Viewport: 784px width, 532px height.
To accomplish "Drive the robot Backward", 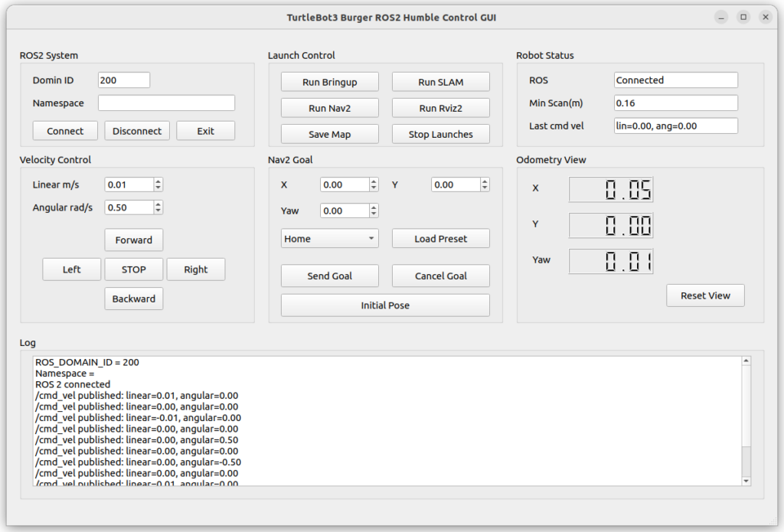I will coord(133,299).
